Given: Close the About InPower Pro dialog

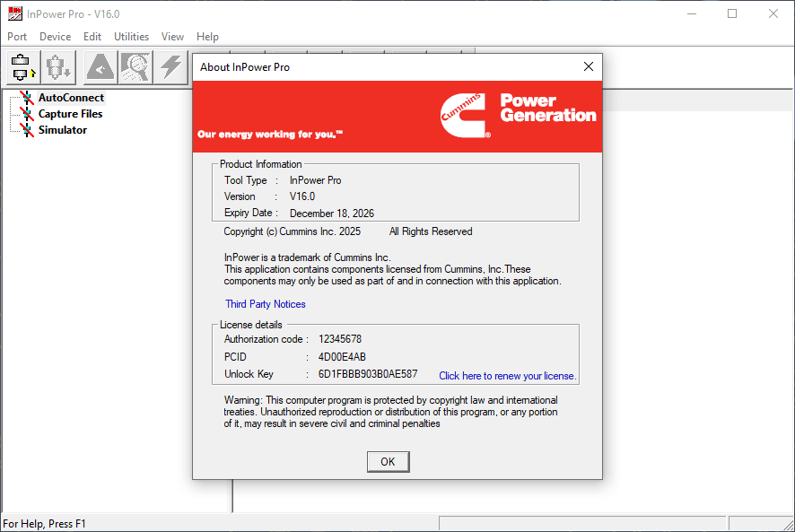Looking at the screenshot, I should (x=589, y=67).
